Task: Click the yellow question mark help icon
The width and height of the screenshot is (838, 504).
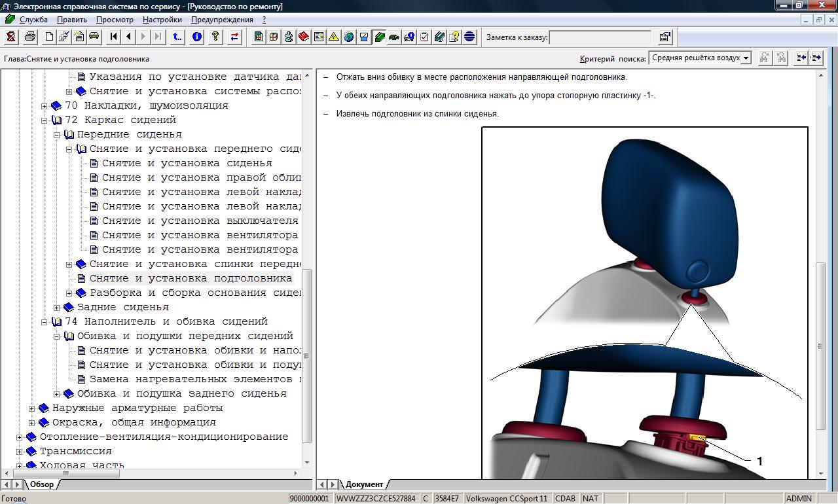Action: coord(214,37)
